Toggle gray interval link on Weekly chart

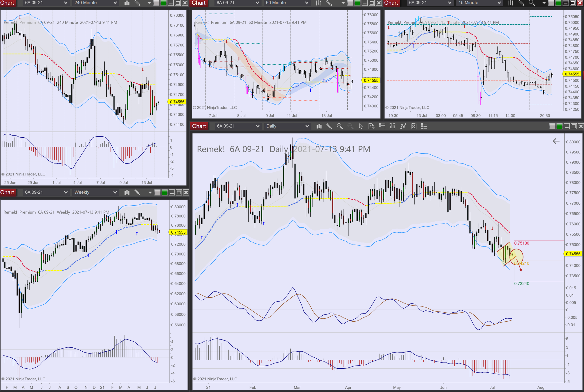157,192
